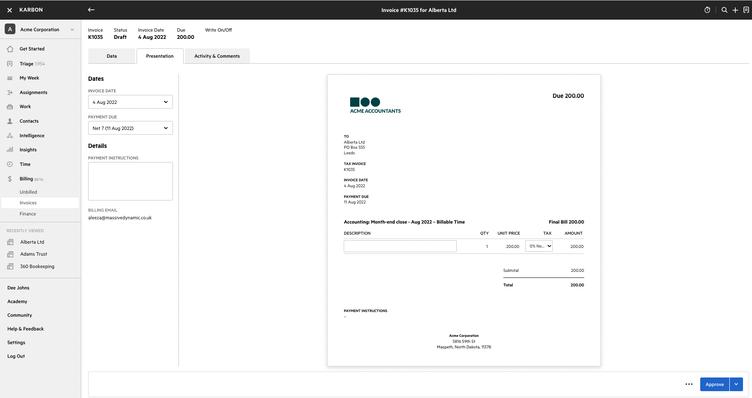Switch to the Data tab
This screenshot has height=398, width=752.
click(112, 56)
